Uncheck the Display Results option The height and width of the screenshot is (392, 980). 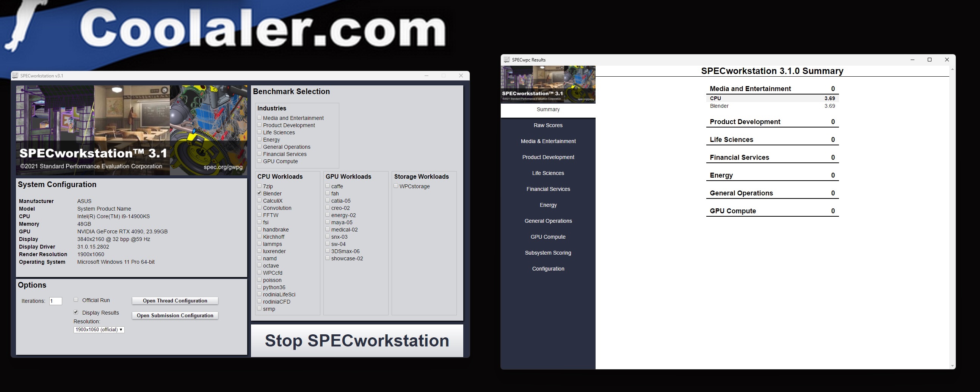point(76,312)
